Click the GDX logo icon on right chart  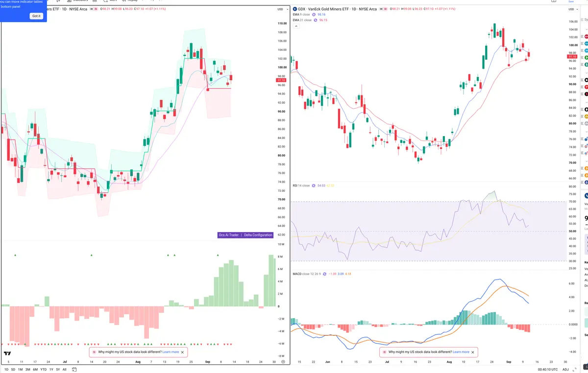tap(294, 9)
